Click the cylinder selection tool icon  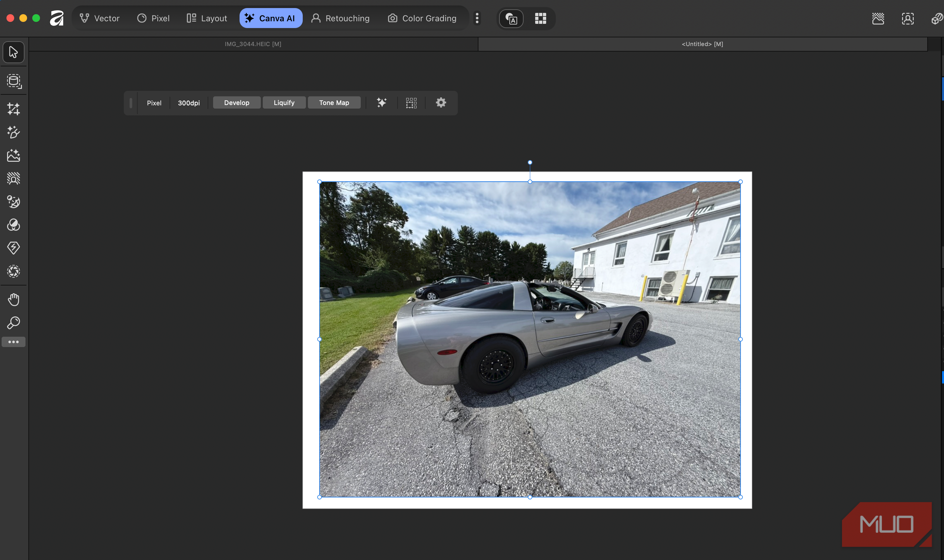click(x=14, y=81)
